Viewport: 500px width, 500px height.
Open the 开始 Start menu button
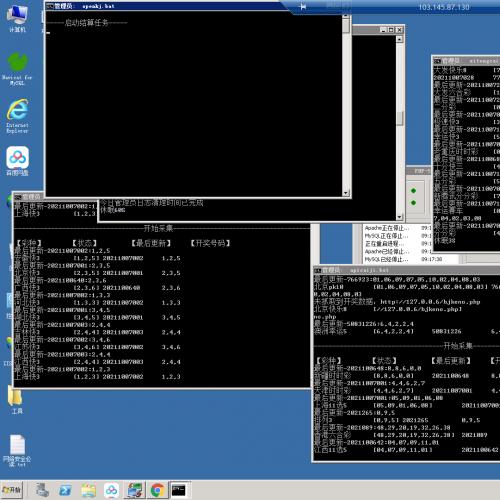(12, 490)
